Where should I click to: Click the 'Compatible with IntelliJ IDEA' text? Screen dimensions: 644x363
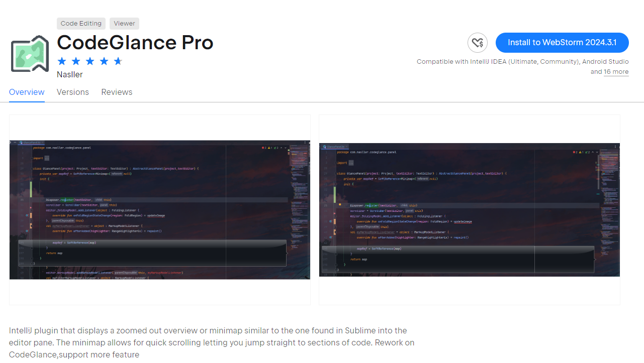pos(523,62)
